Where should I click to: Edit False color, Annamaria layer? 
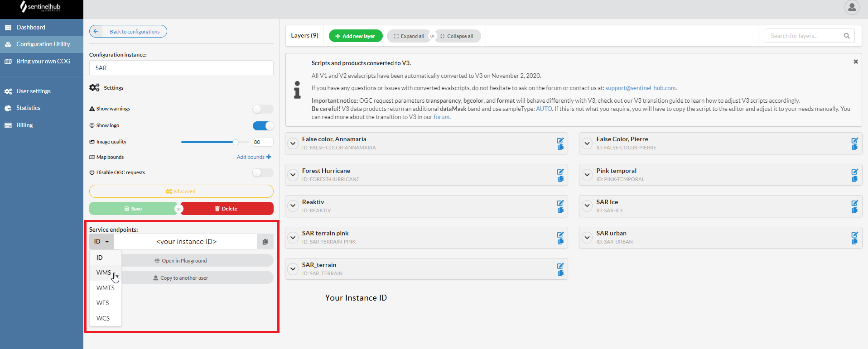560,140
